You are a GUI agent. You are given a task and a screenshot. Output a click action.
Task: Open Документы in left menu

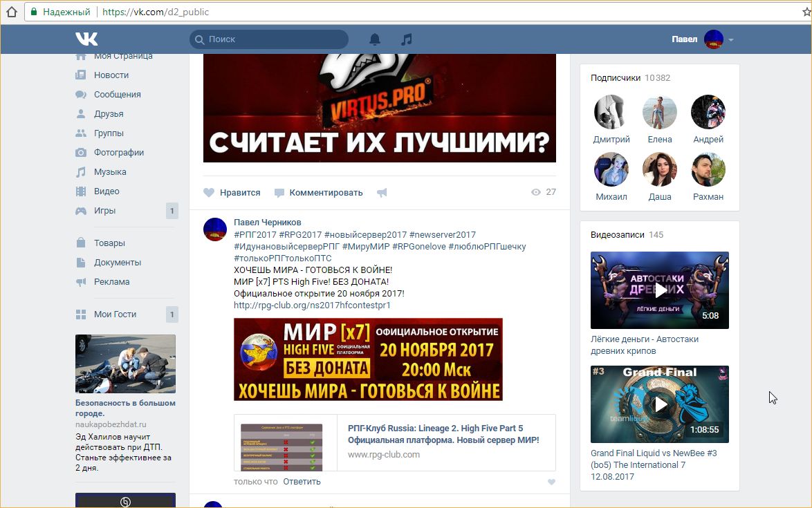click(x=118, y=263)
